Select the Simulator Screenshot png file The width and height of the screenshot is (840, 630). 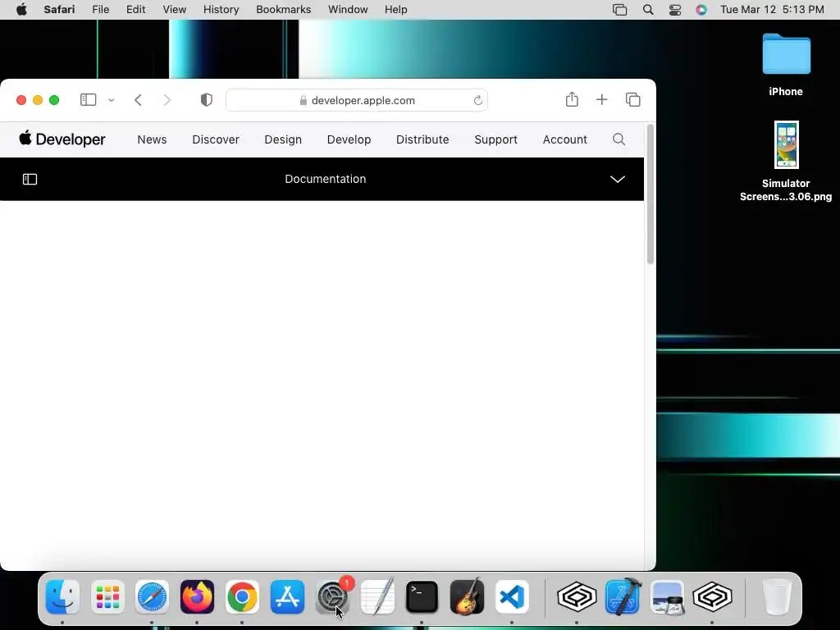pyautogui.click(x=786, y=161)
